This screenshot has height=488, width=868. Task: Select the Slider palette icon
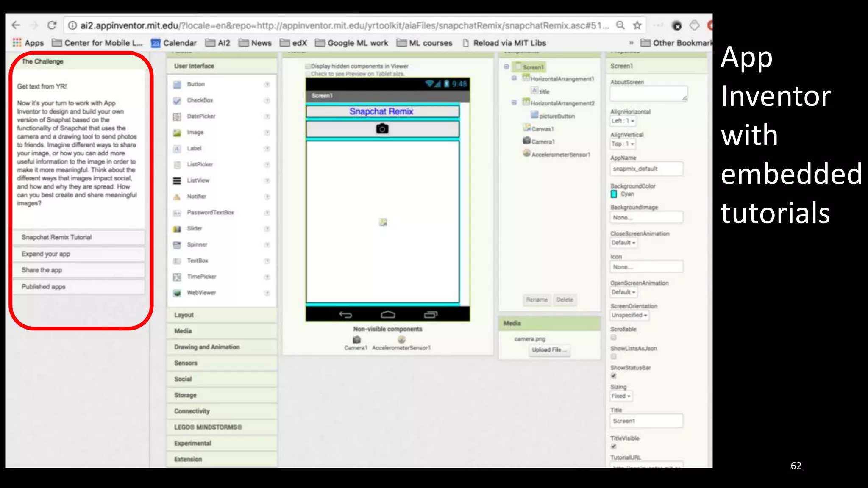(x=177, y=229)
